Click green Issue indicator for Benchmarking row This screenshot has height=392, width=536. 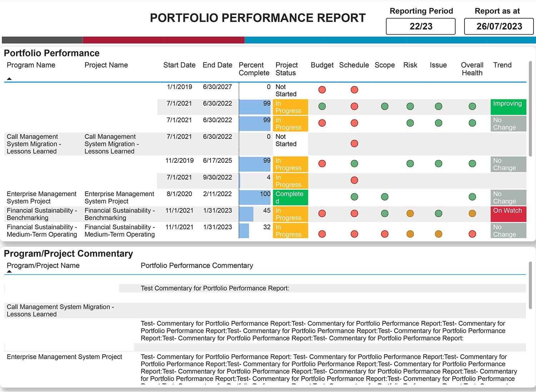[x=438, y=213]
